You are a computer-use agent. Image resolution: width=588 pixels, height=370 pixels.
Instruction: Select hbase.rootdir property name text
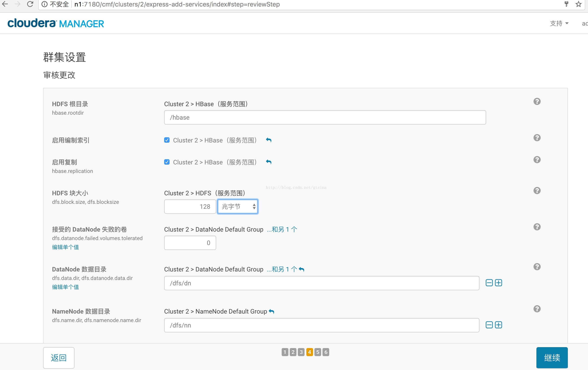coord(68,113)
